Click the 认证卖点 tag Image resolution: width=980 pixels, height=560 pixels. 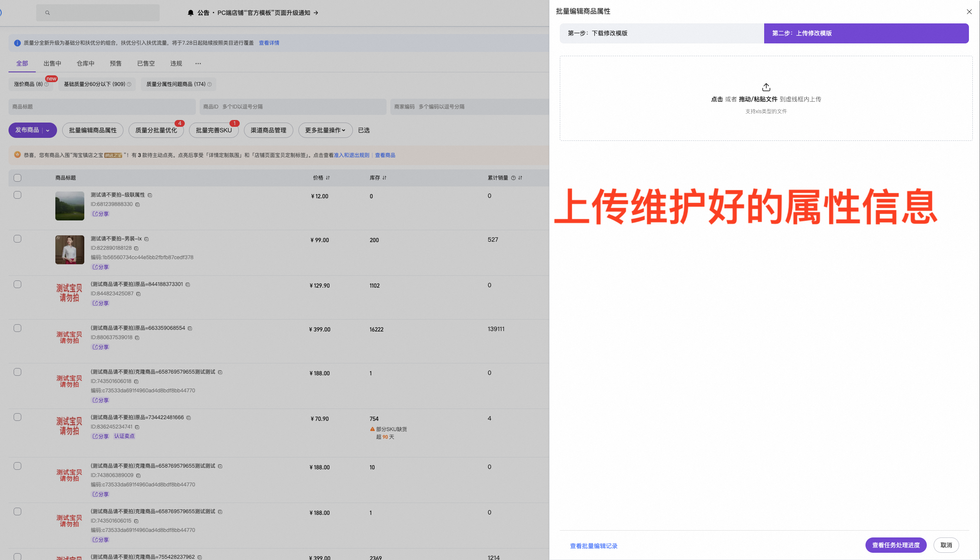[x=124, y=436]
